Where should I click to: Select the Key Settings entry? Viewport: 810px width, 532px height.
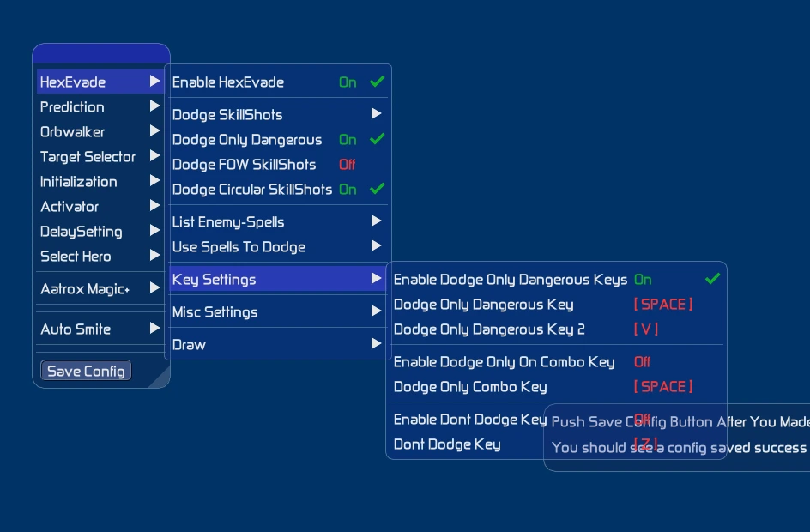coord(277,279)
